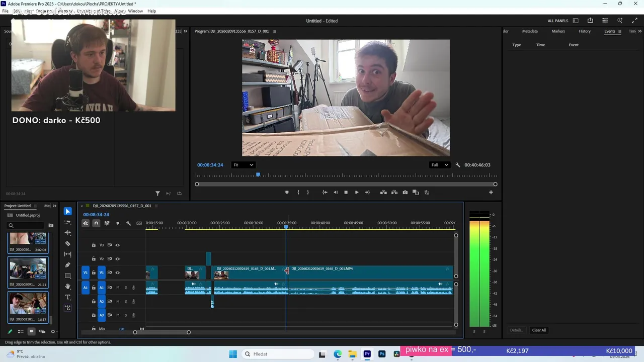Open the Window menu

(135, 11)
